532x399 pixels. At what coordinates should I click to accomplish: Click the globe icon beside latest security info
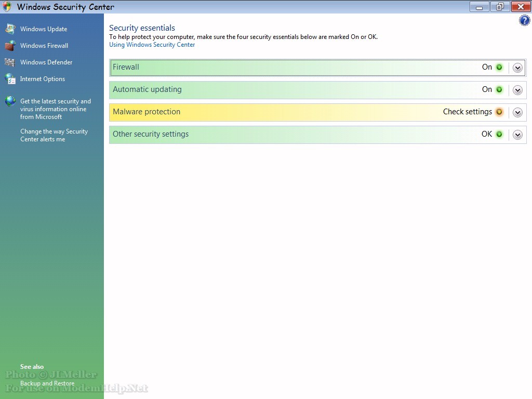[x=10, y=101]
